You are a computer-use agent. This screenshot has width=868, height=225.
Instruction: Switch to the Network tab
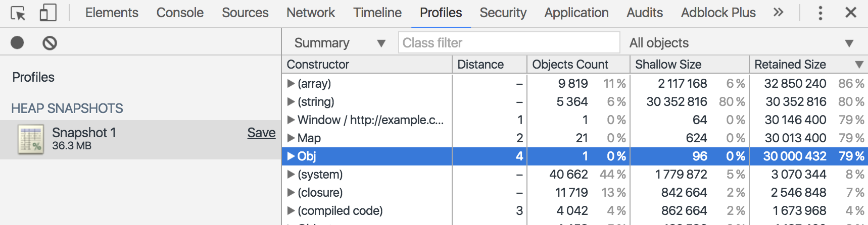pos(311,13)
